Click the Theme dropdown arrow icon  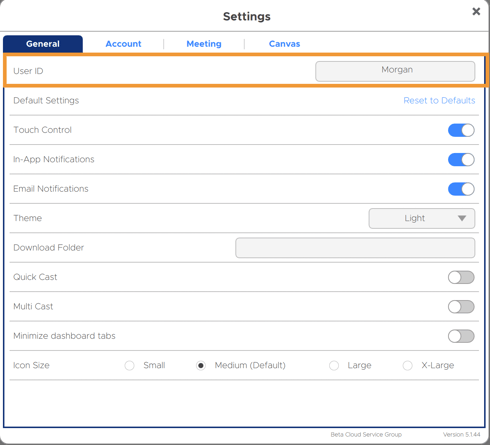[x=462, y=218]
